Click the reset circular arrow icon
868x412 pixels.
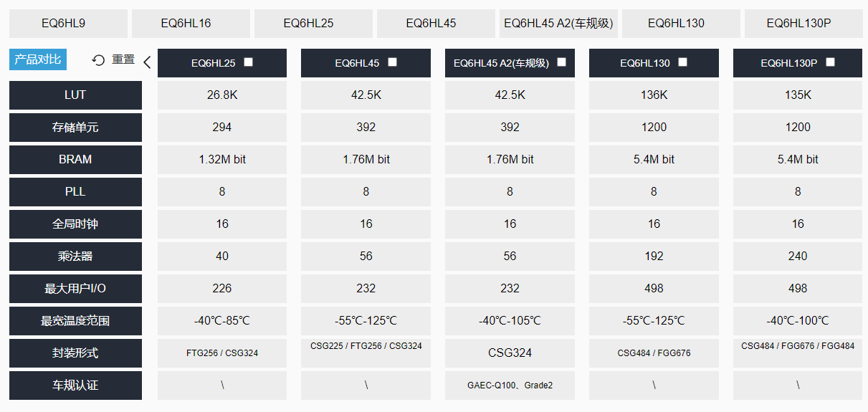[x=99, y=60]
